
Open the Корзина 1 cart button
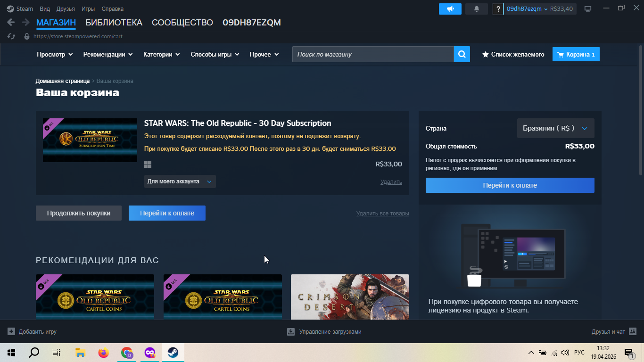[576, 54]
